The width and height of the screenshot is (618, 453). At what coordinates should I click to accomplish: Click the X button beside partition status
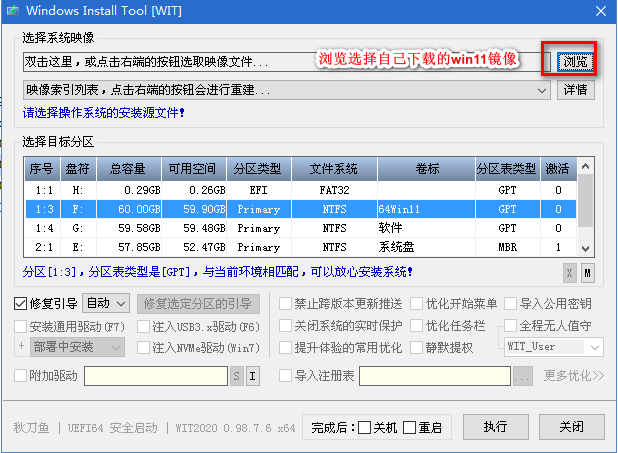[569, 273]
